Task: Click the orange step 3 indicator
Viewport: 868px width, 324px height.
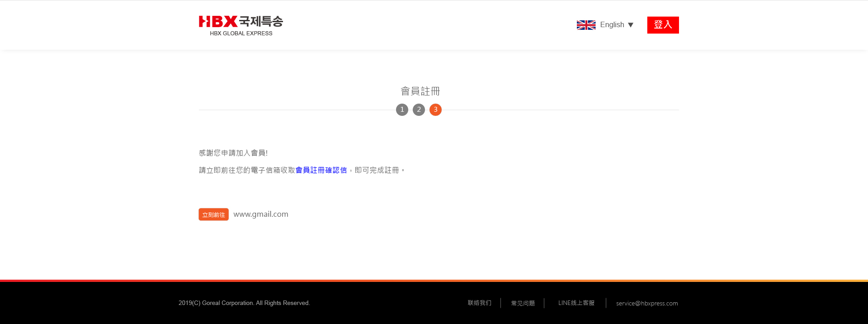Action: [435, 110]
